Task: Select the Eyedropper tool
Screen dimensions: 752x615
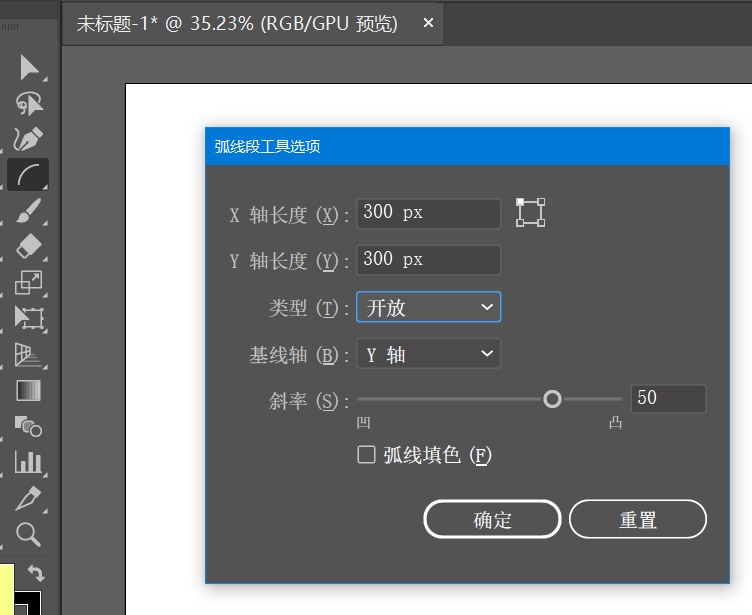Action: pyautogui.click(x=29, y=498)
